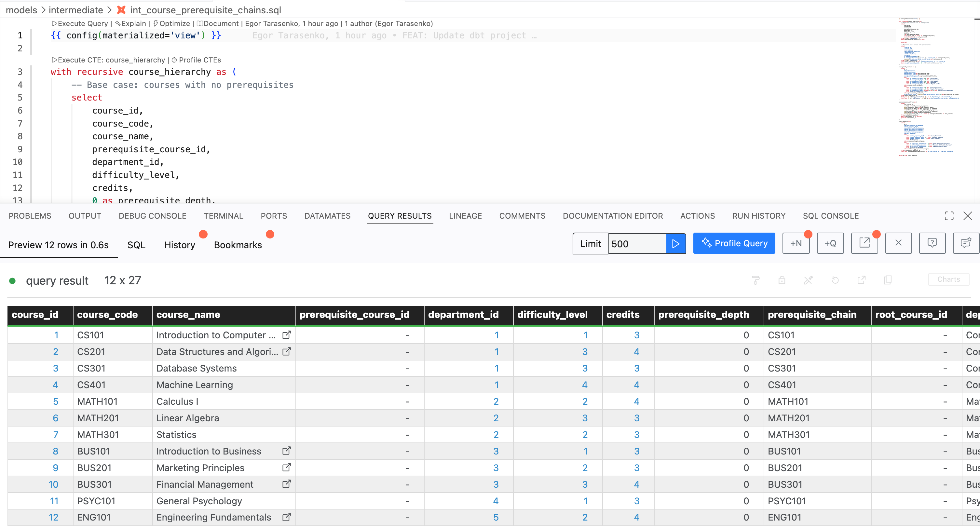Click the +N new note button
This screenshot has height=529, width=980.
tap(796, 243)
